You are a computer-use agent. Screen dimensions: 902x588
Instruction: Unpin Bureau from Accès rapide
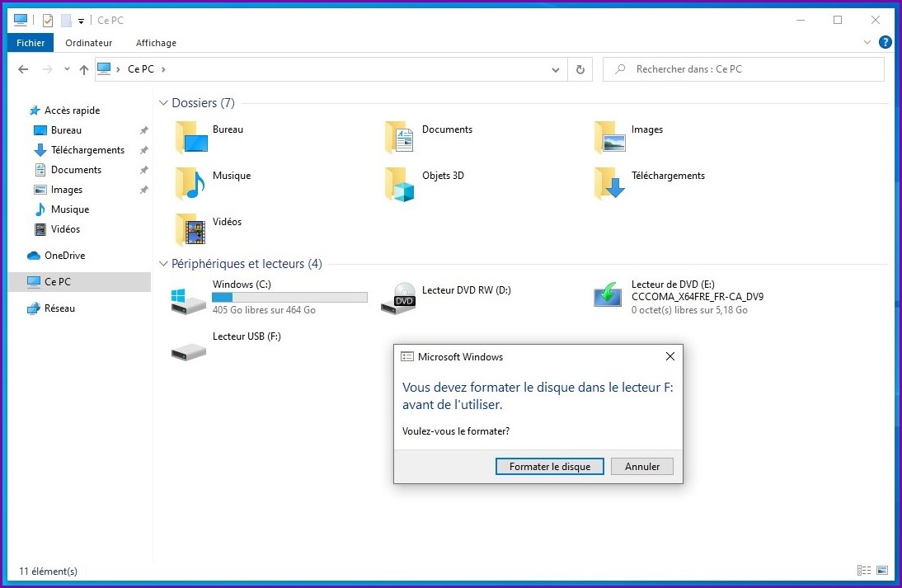pos(143,129)
